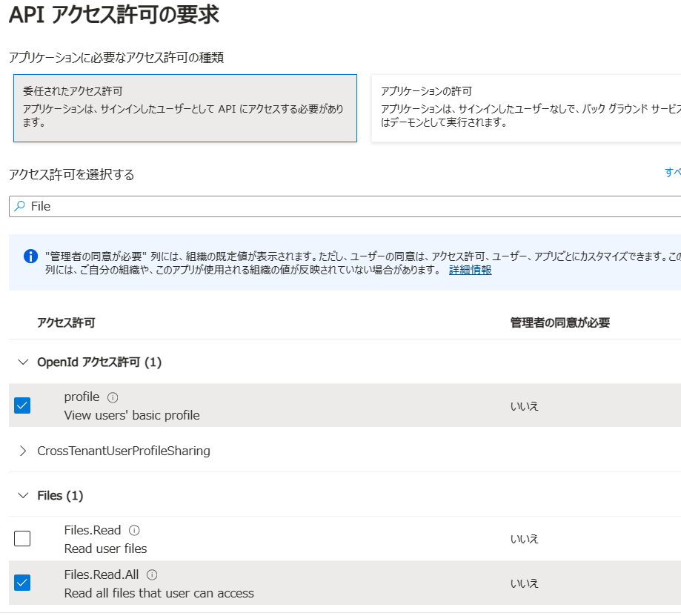Click the info icon beside Files.Read.All
The height and width of the screenshot is (616, 681).
point(152,575)
